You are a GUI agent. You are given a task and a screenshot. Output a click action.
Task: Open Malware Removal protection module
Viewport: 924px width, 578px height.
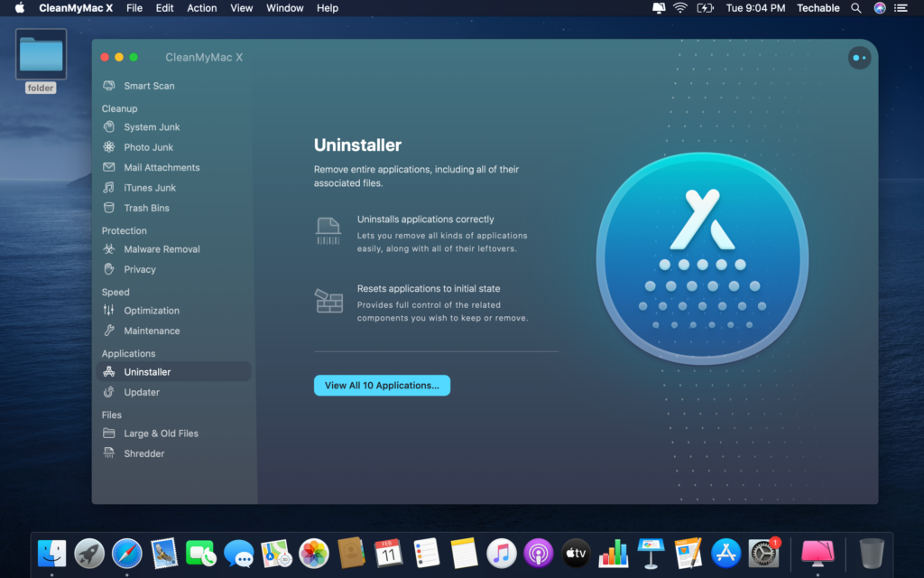[162, 249]
